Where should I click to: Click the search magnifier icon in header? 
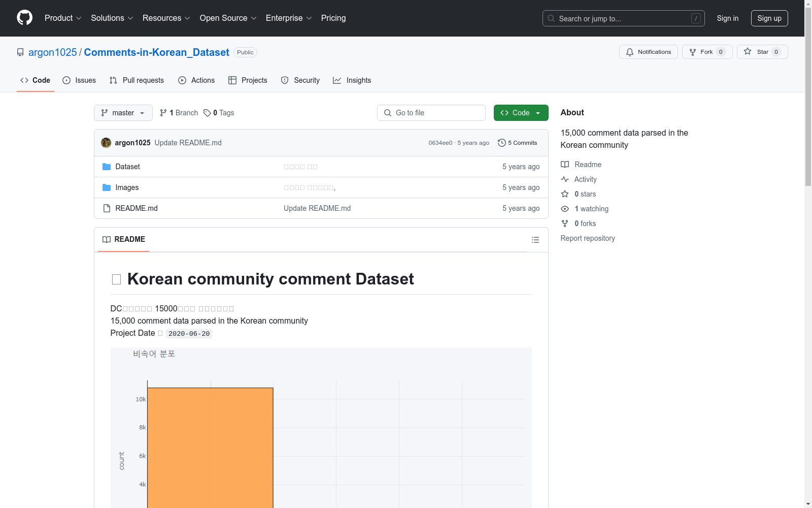pyautogui.click(x=551, y=18)
